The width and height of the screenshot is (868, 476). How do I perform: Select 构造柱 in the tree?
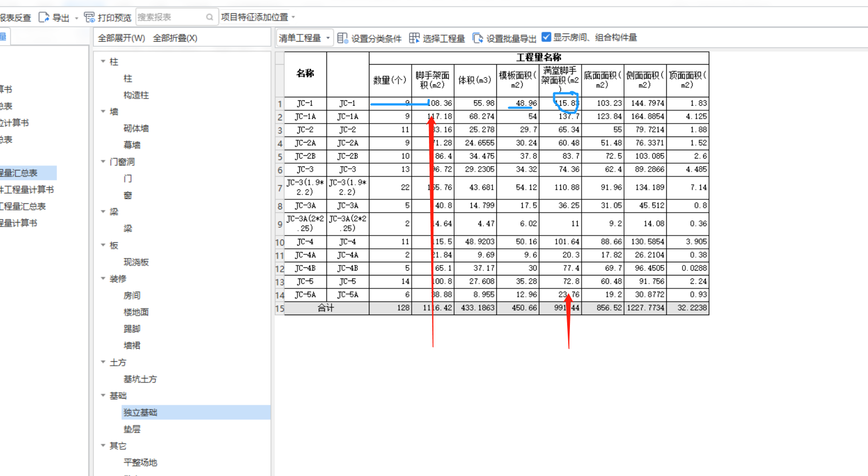coord(136,95)
